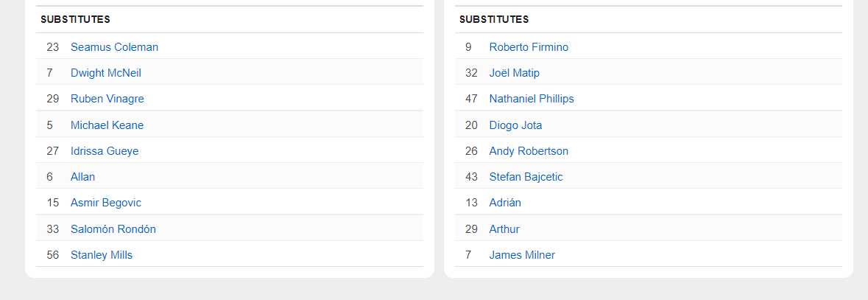The image size is (868, 300).
Task: Select the Adrián player link
Action: (x=505, y=203)
